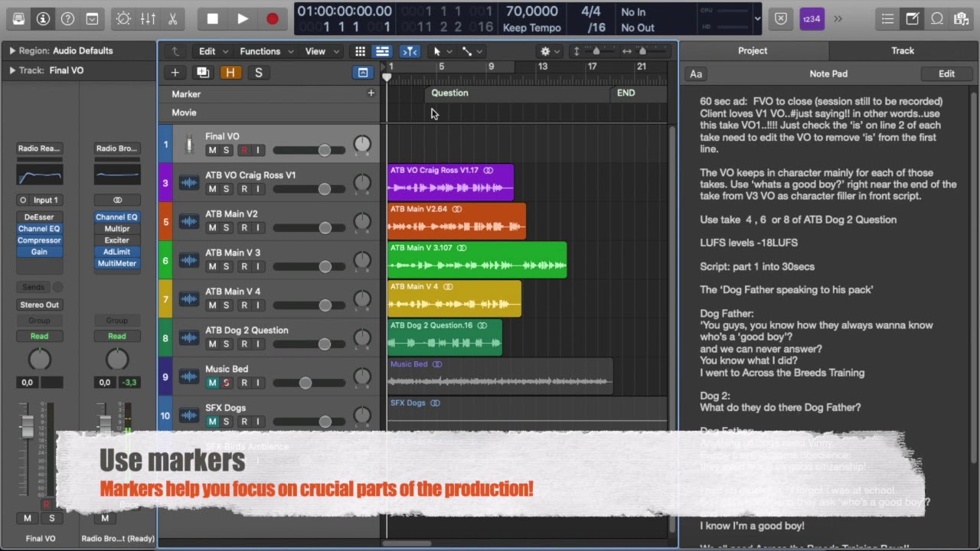Open Smart Controls icon
980x551 pixels.
point(123,19)
